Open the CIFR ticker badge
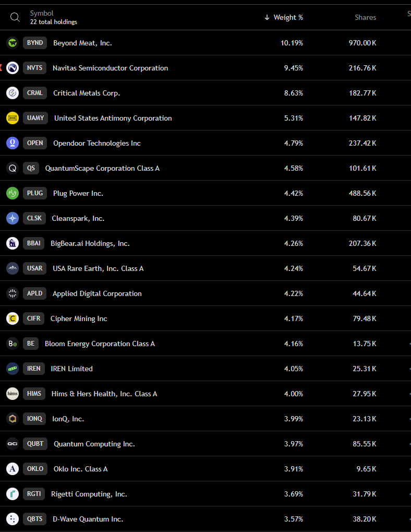The image size is (411, 532). tap(33, 318)
